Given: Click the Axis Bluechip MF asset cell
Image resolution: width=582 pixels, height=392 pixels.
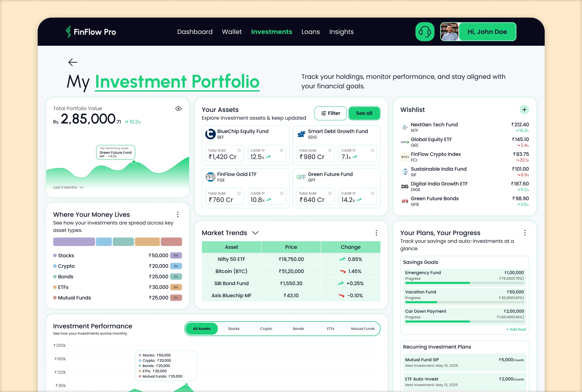Looking at the screenshot, I should pyautogui.click(x=231, y=296).
